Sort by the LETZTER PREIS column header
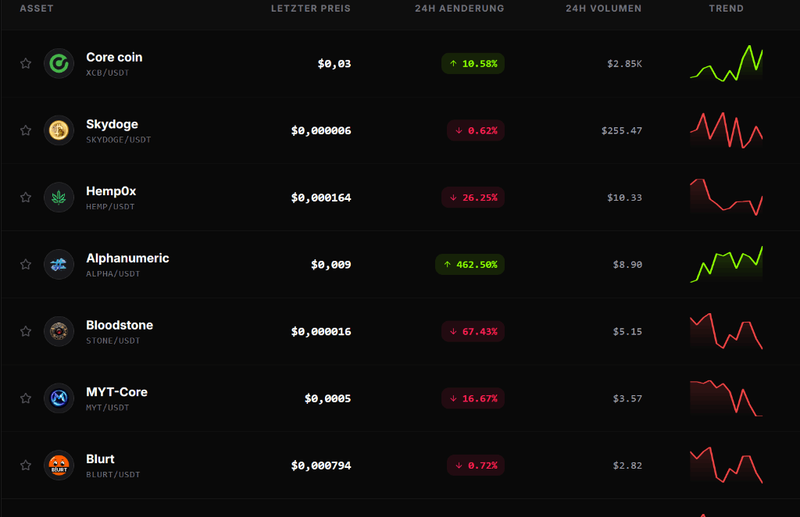Screen dimensions: 800x517 tap(311, 8)
